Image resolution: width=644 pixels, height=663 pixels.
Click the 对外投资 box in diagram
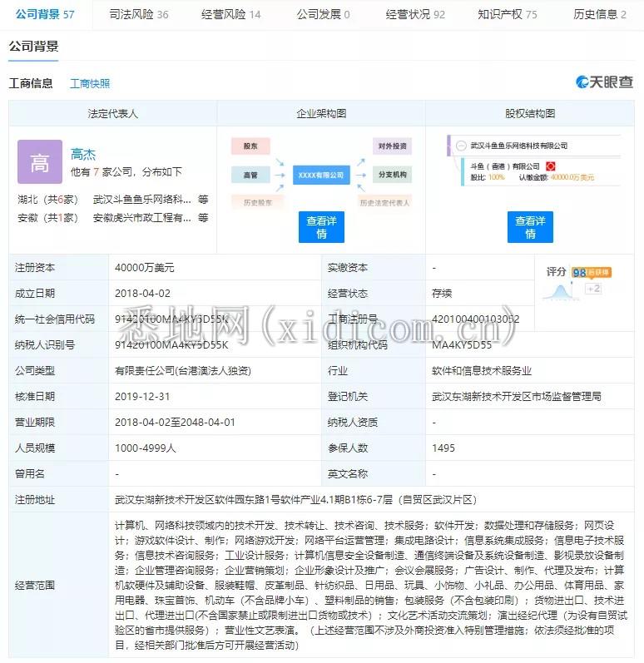(393, 146)
